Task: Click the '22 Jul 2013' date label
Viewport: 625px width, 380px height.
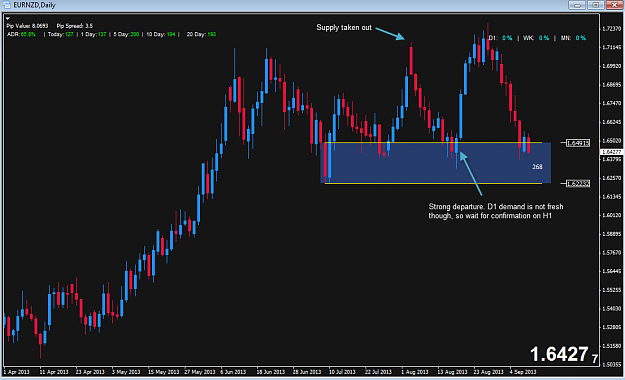Action: [378, 372]
